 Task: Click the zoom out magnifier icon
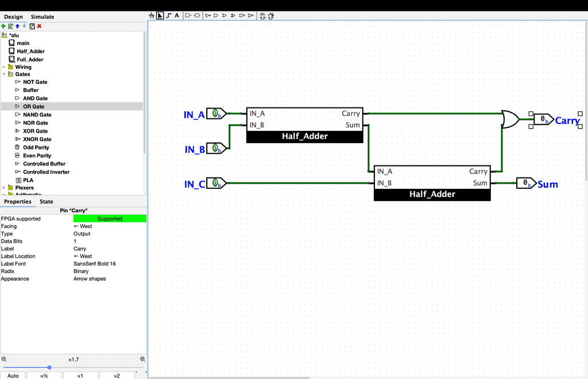(4, 359)
